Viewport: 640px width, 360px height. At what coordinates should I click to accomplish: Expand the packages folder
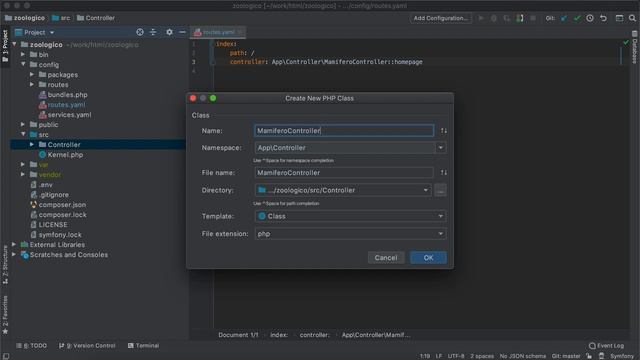(32, 75)
